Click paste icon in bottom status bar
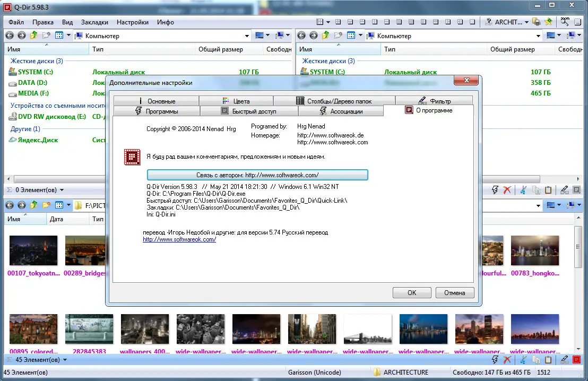This screenshot has width=588, height=381. [548, 360]
